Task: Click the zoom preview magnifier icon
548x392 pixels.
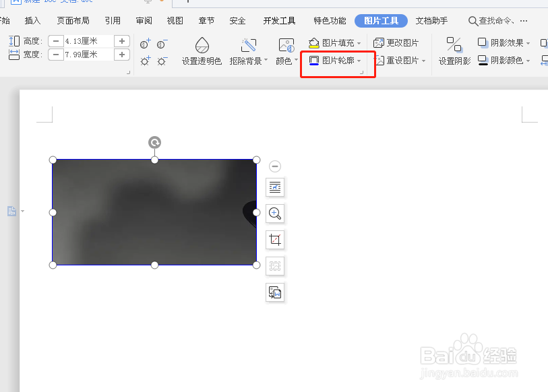Action: 275,214
